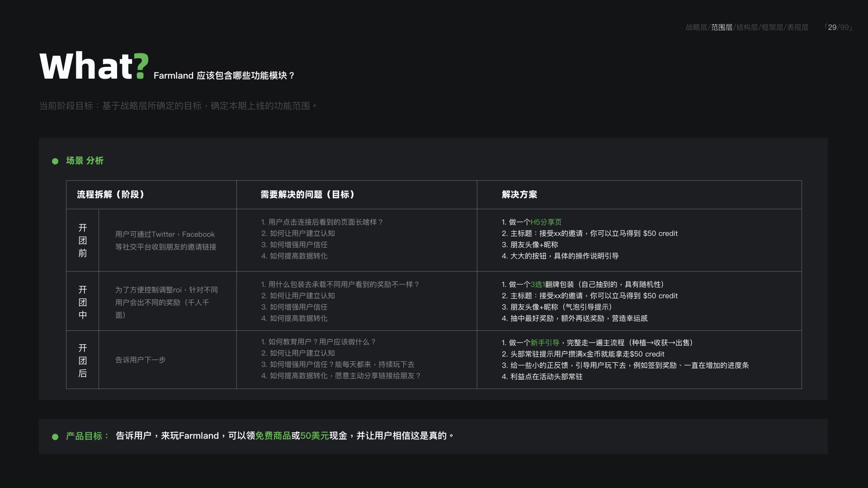
Task: Click the green 新手引导 text
Action: (545, 343)
